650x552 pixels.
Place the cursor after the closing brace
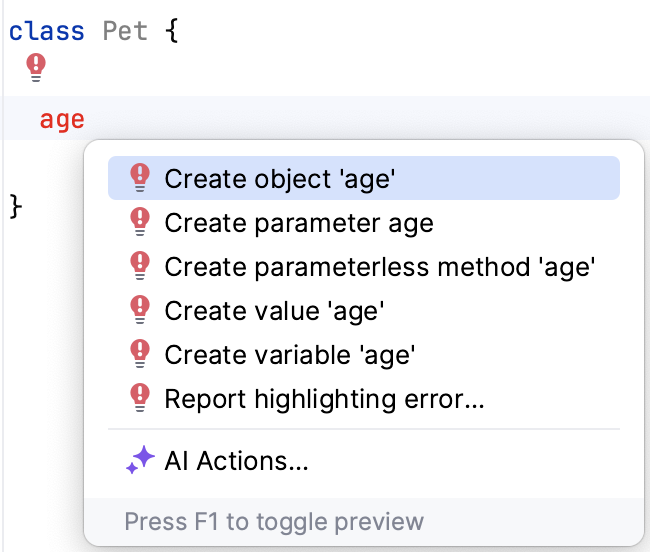tap(22, 206)
